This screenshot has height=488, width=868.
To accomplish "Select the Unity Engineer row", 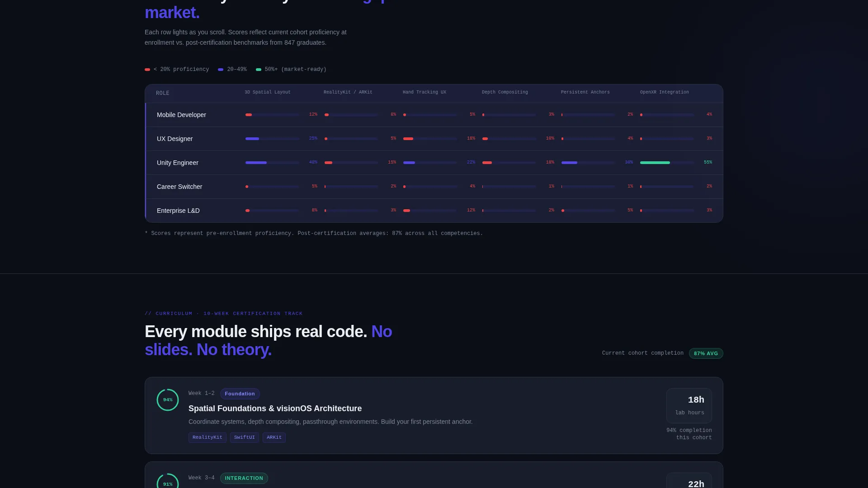I will (x=434, y=163).
